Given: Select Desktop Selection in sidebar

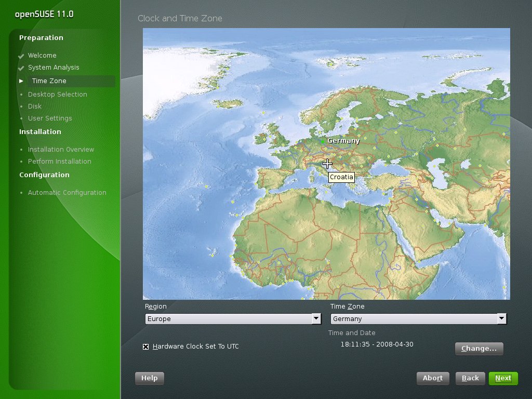Looking at the screenshot, I should (x=57, y=95).
